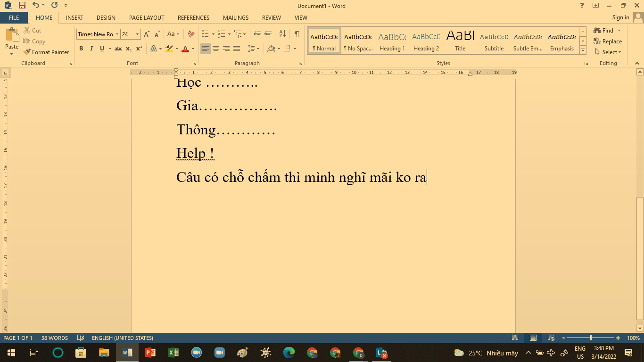Image resolution: width=644 pixels, height=362 pixels.
Task: Open Microsoft Edge from the taskbar
Action: pos(289,353)
